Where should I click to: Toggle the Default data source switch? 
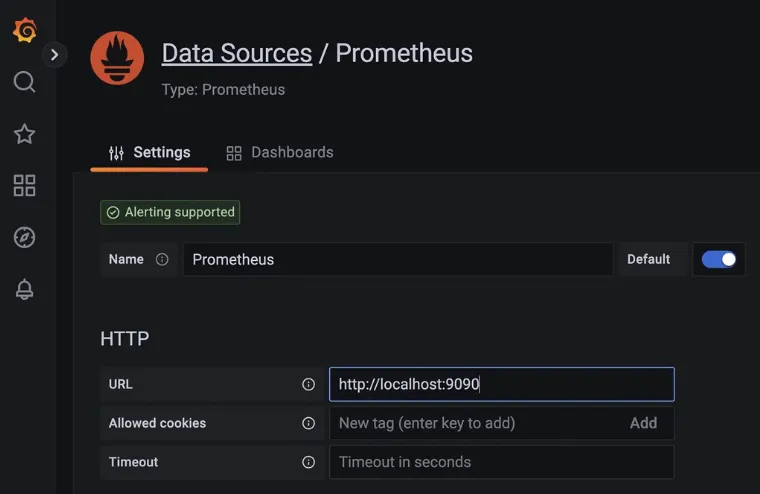pyautogui.click(x=719, y=259)
